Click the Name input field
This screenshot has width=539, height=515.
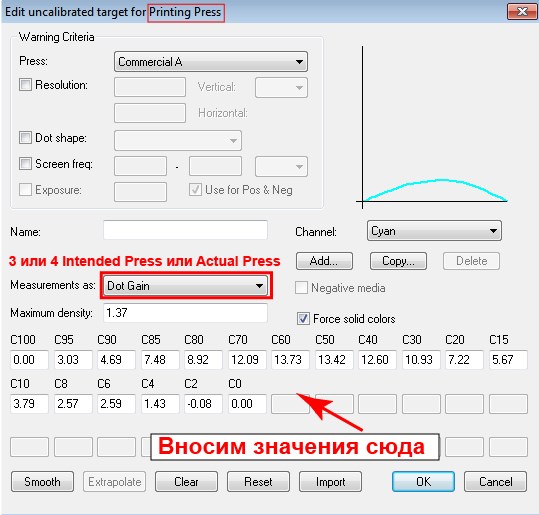(x=185, y=230)
